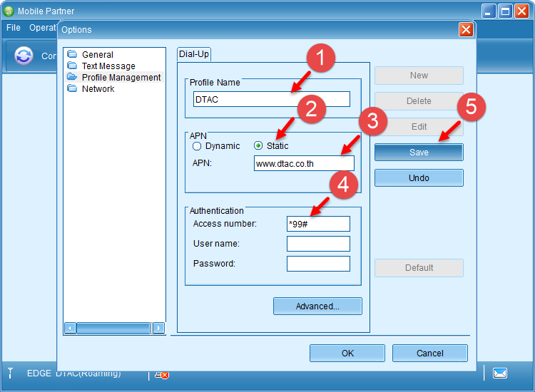Click the Profile Name field containing DTAC

click(x=272, y=99)
